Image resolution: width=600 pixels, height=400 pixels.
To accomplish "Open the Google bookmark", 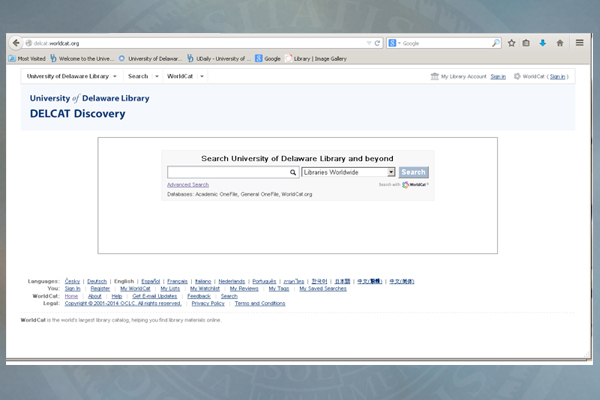I will point(268,59).
